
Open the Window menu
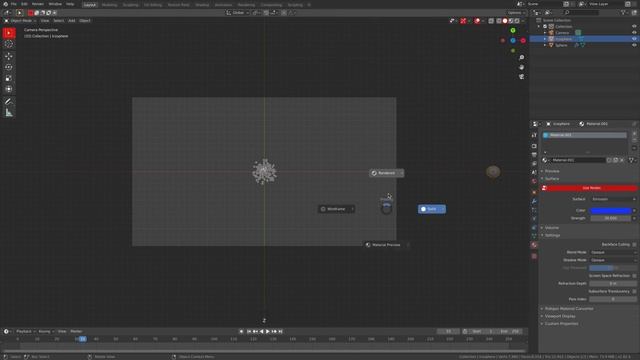tap(55, 4)
